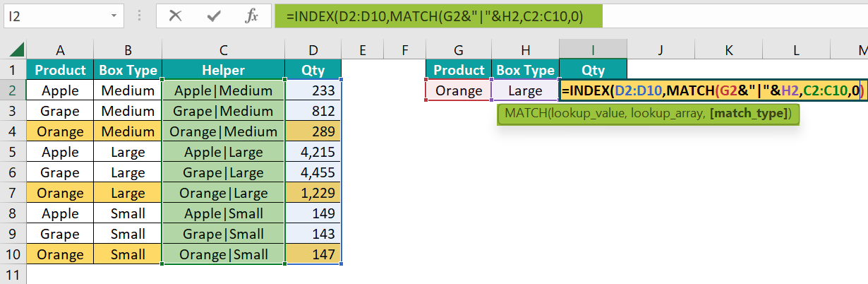This screenshot has height=284, width=868.
Task: Click the formula bar text
Action: click(435, 16)
